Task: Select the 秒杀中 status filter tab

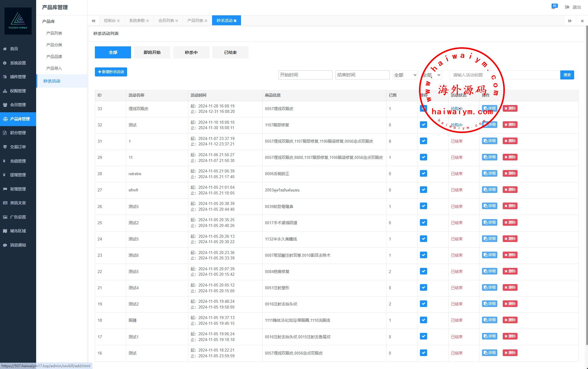Action: click(x=191, y=52)
